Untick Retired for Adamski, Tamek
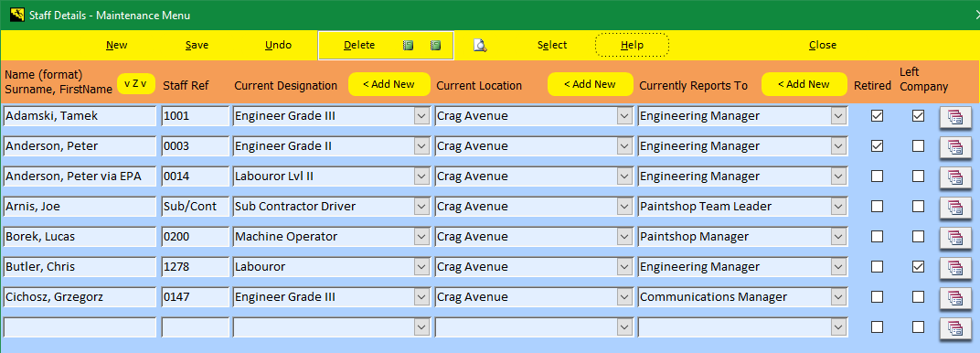980x353 pixels. pos(878,115)
